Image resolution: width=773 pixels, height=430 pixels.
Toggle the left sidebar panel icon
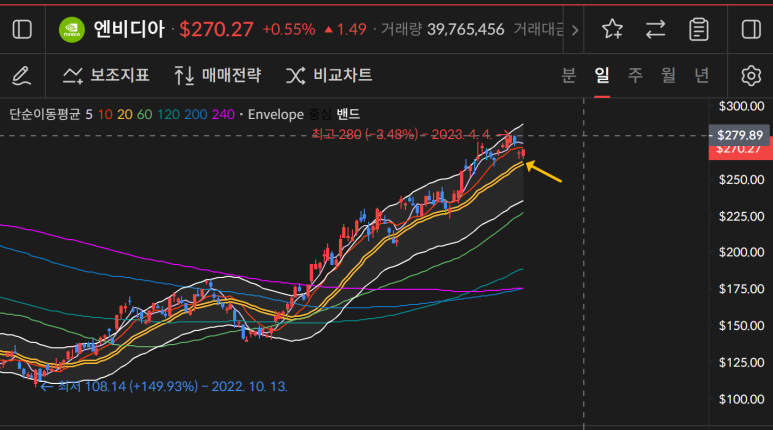[x=22, y=30]
